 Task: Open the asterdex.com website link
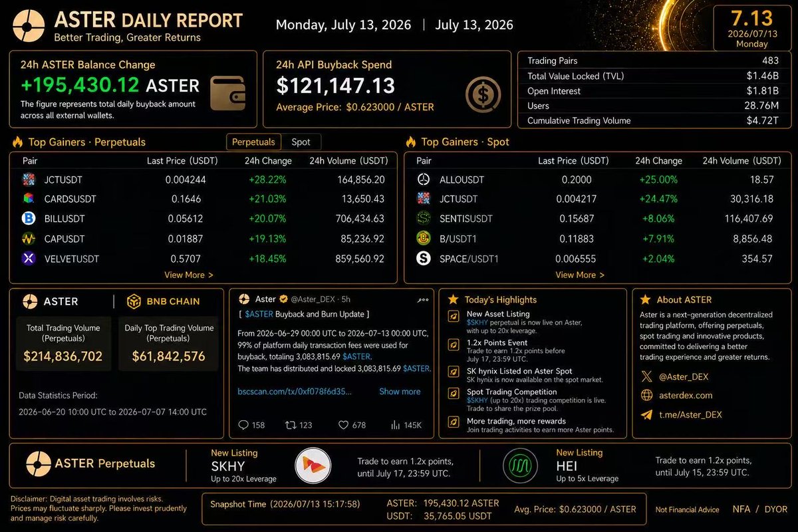(x=686, y=395)
